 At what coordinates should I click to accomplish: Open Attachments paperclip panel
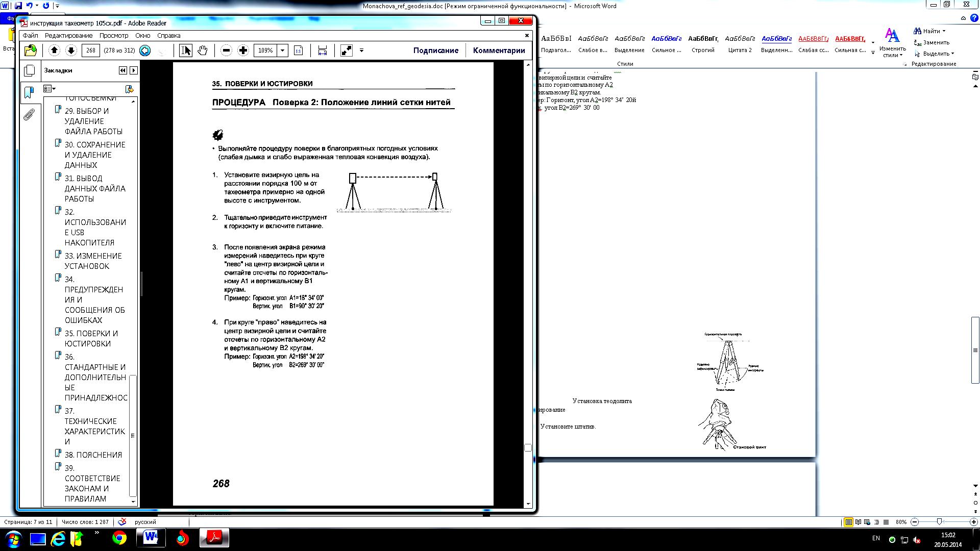(x=29, y=114)
